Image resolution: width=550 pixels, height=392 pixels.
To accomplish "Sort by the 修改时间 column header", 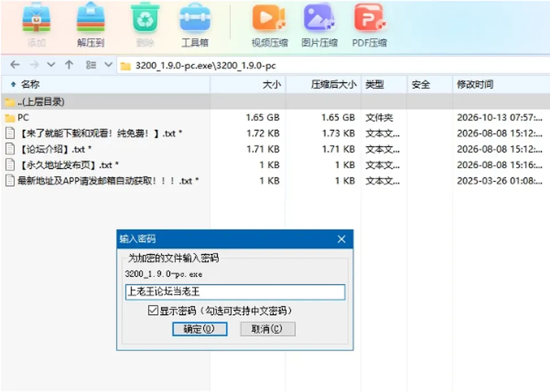I will 475,85.
